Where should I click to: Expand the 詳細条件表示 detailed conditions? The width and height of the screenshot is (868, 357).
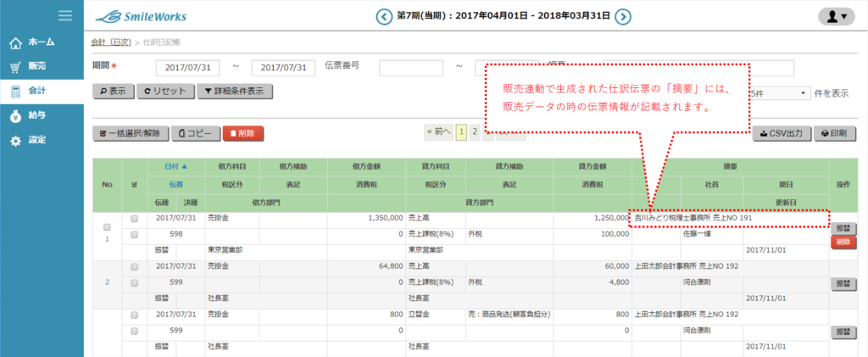[235, 92]
